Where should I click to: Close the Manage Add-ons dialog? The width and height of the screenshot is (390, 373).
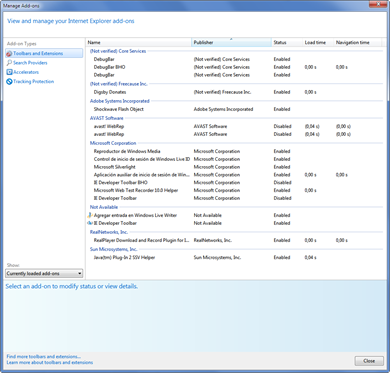coord(369,361)
